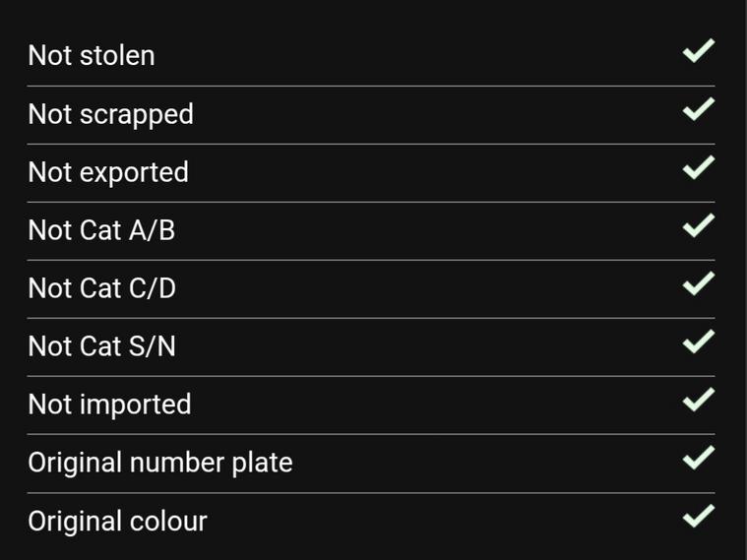Click the Not exported label
This screenshot has height=560, width=747.
point(108,172)
